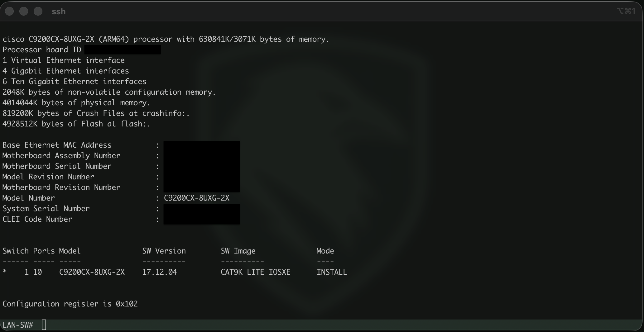The width and height of the screenshot is (644, 332).
Task: Click the Mode column header
Action: (x=325, y=251)
